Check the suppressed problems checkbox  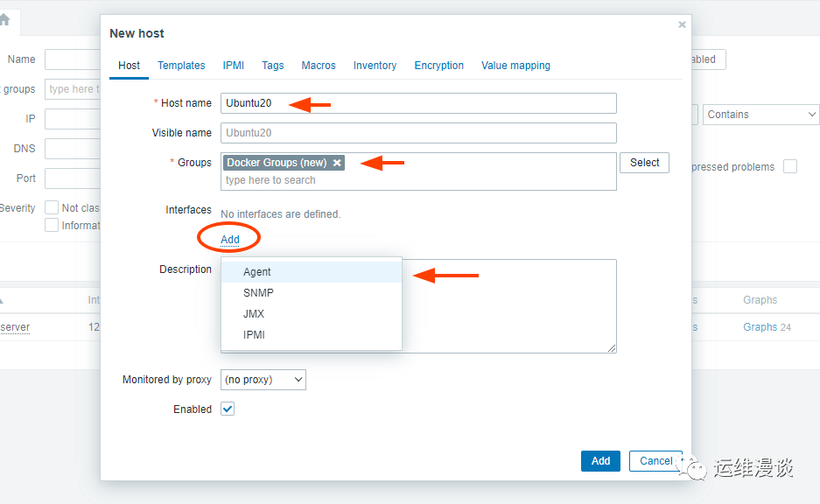pos(790,166)
